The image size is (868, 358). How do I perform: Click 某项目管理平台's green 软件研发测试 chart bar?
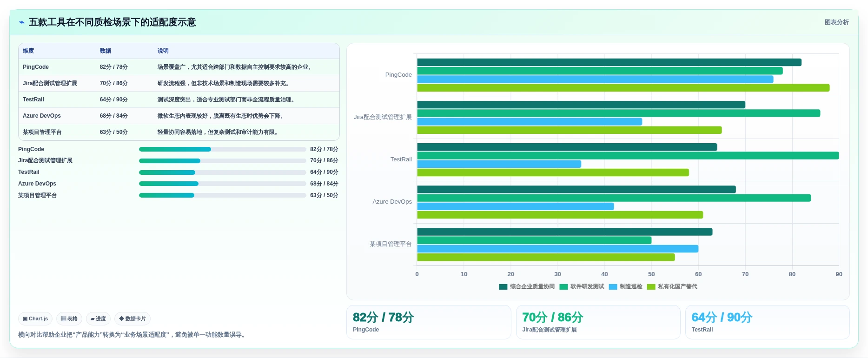click(534, 240)
